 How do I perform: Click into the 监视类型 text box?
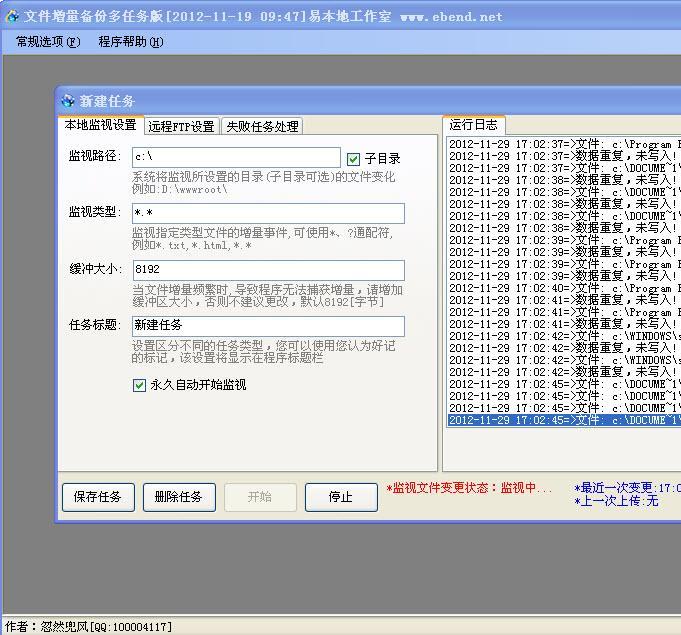pyautogui.click(x=268, y=214)
